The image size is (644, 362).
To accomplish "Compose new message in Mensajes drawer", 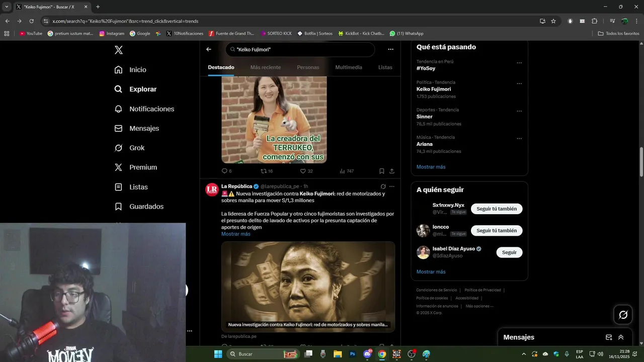I will point(609,337).
